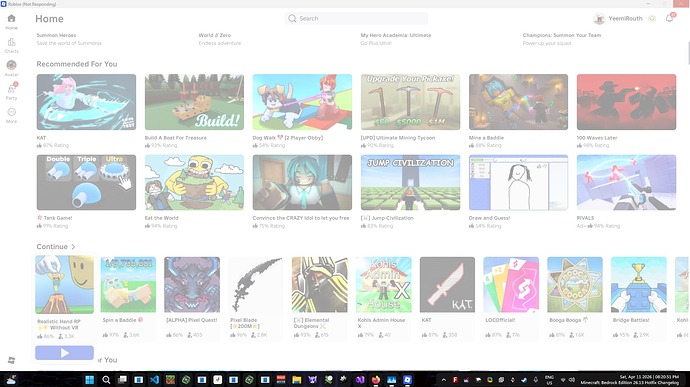Click the 'World // Zero' title
The width and height of the screenshot is (690, 387).
pos(215,35)
